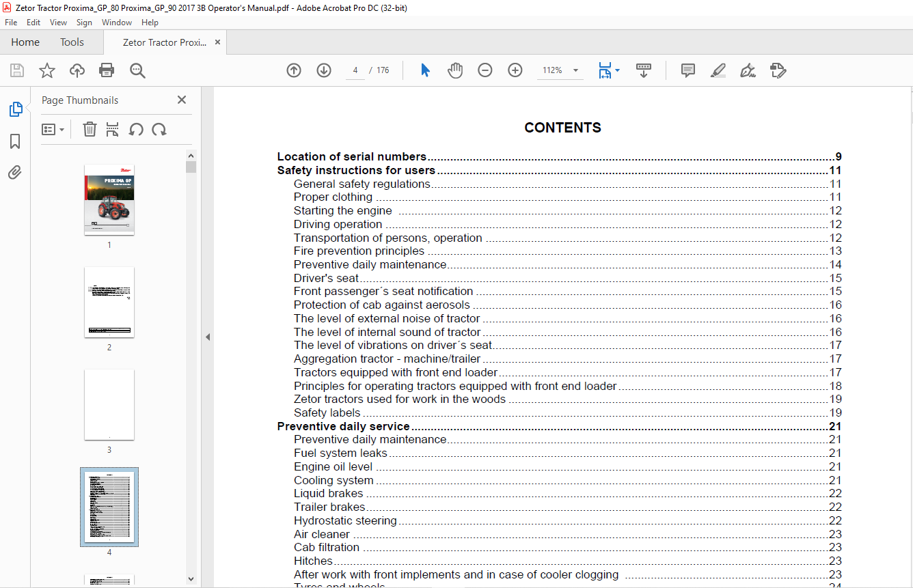Image resolution: width=913 pixels, height=588 pixels.
Task: Select the highlight text pen tool
Action: click(x=718, y=70)
